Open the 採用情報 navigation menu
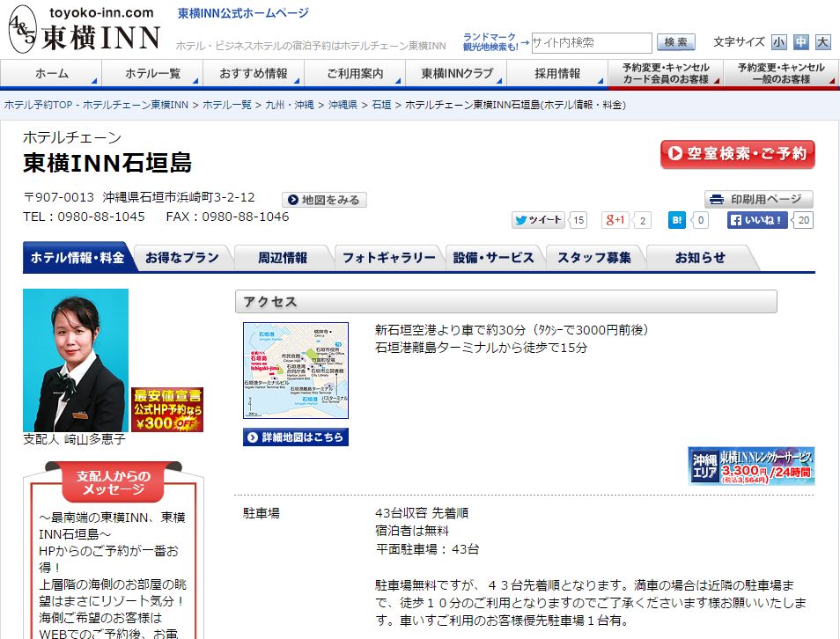Image resolution: width=840 pixels, height=639 pixels. click(557, 73)
